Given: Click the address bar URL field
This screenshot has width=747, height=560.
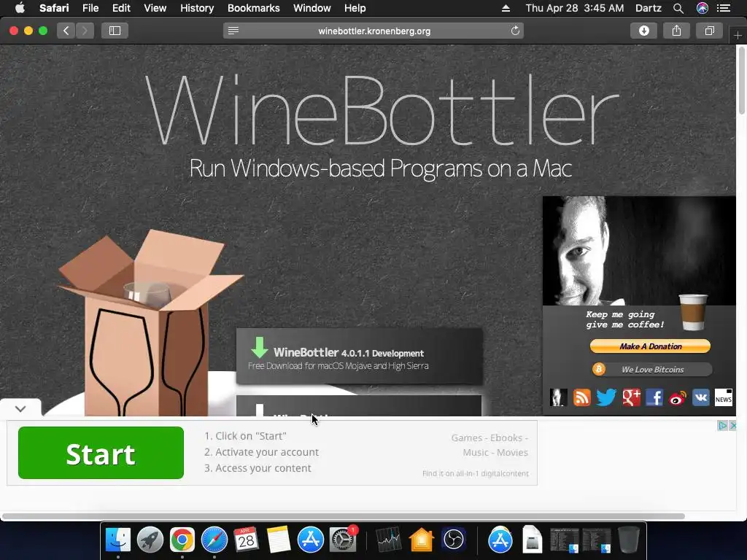Looking at the screenshot, I should pos(374,31).
